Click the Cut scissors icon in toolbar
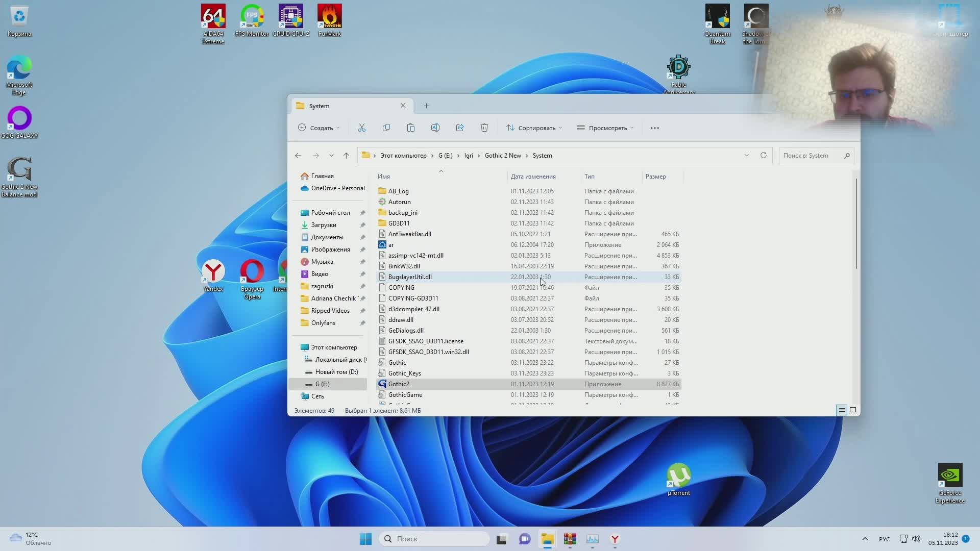980x551 pixels. pyautogui.click(x=362, y=128)
